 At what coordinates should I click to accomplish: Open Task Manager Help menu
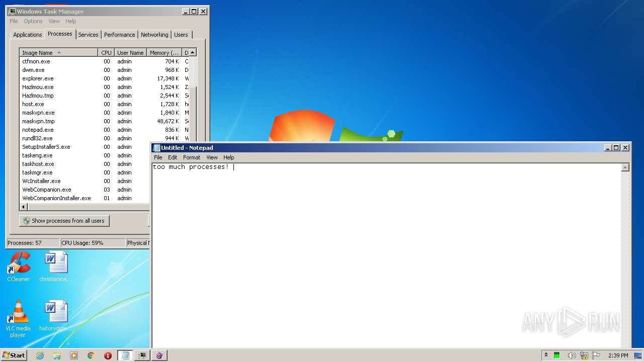pyautogui.click(x=71, y=21)
